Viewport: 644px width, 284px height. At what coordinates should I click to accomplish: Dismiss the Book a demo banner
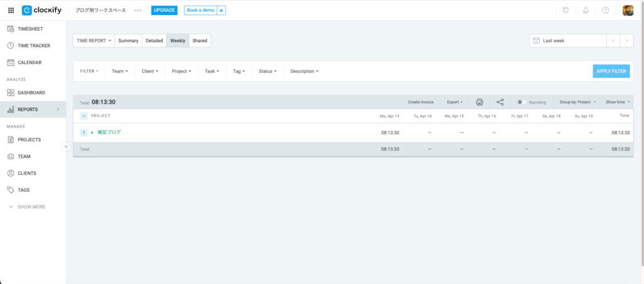point(221,11)
